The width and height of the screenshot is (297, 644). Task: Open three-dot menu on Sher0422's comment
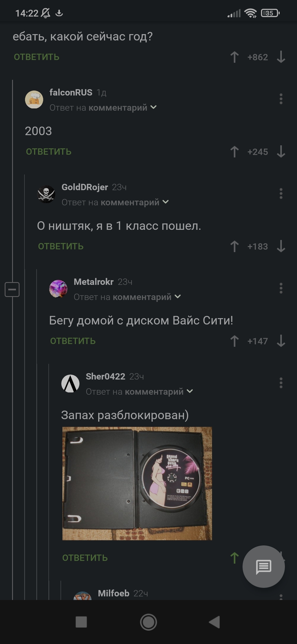(281, 383)
